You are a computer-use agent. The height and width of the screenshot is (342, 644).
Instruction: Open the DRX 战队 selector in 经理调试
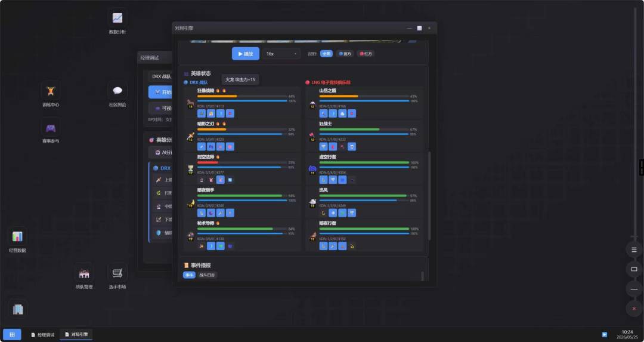coord(160,76)
